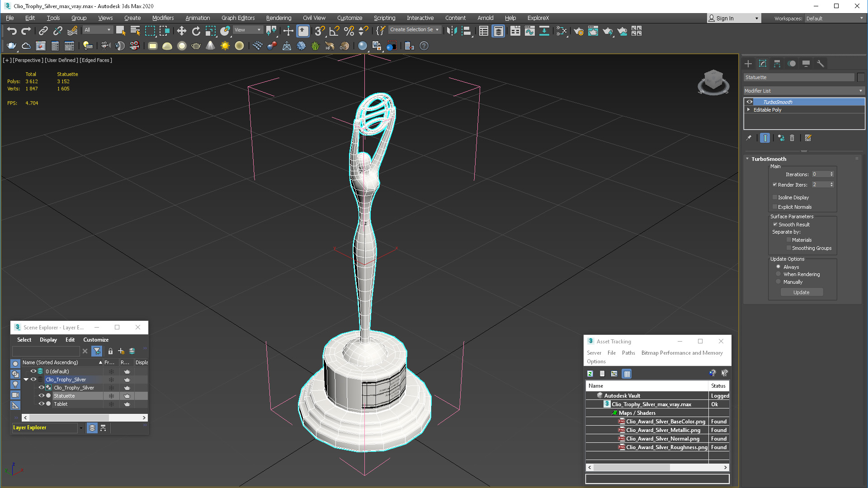The height and width of the screenshot is (488, 868).
Task: Select the When Rendering update option
Action: [778, 274]
